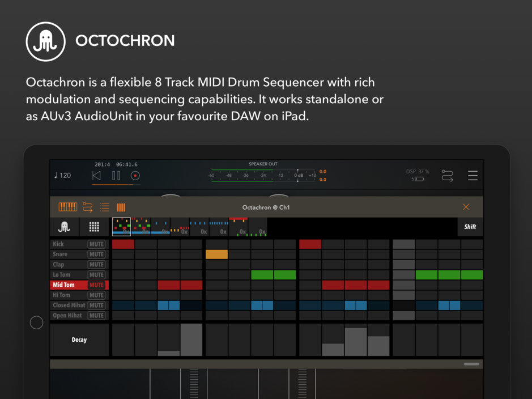Image resolution: width=532 pixels, height=399 pixels.
Task: Mute the Clap track
Action: click(x=96, y=264)
